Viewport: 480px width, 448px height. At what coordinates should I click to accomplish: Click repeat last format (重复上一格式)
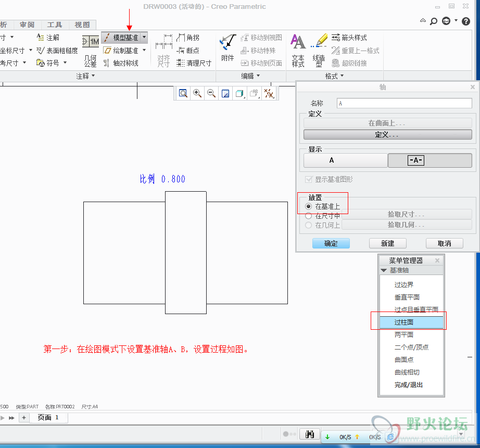coord(355,50)
